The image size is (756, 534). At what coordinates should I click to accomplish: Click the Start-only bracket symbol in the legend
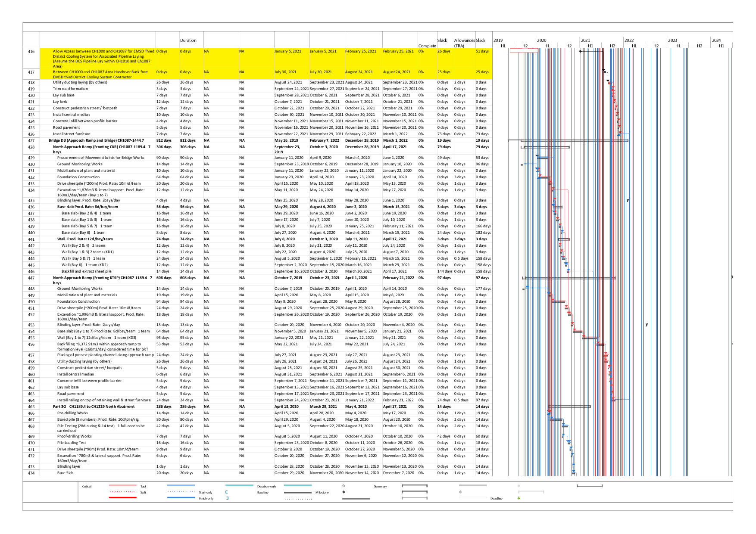(226, 492)
